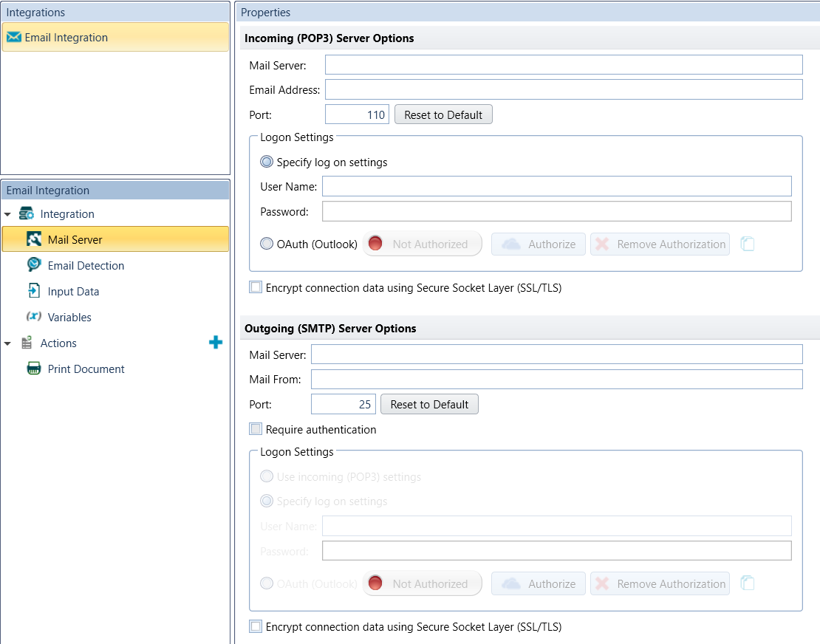The image size is (820, 644).
Task: Click the Properties panel title
Action: [x=265, y=13]
